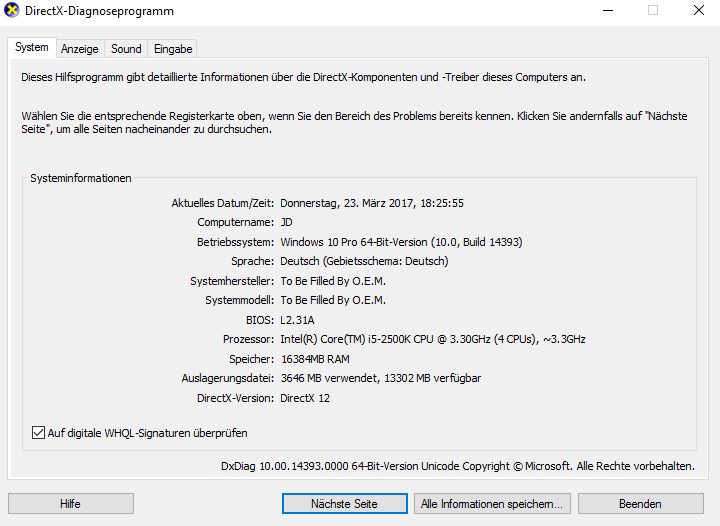Click the Systemmodell value To Be Filled By O.E.M.
720x526 pixels.
tap(333, 300)
